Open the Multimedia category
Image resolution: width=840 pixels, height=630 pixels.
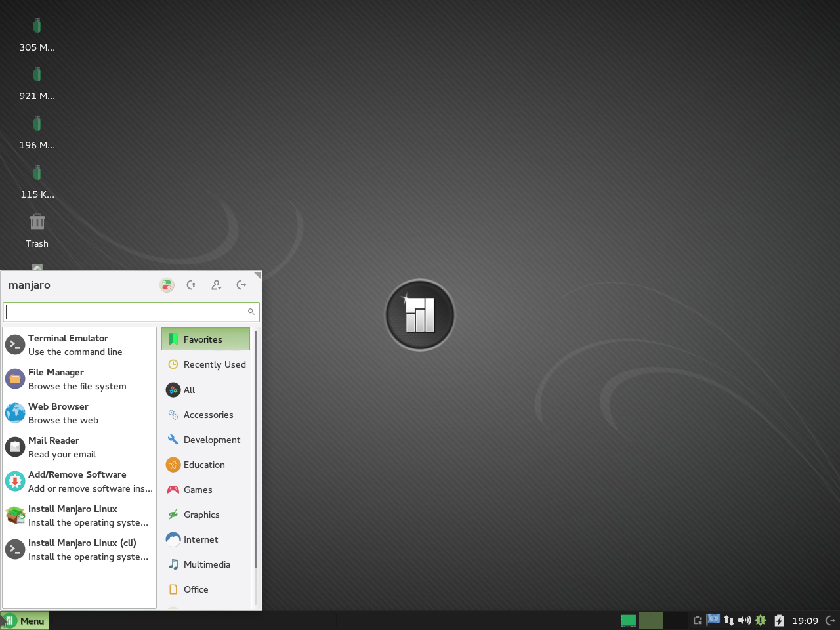click(205, 564)
